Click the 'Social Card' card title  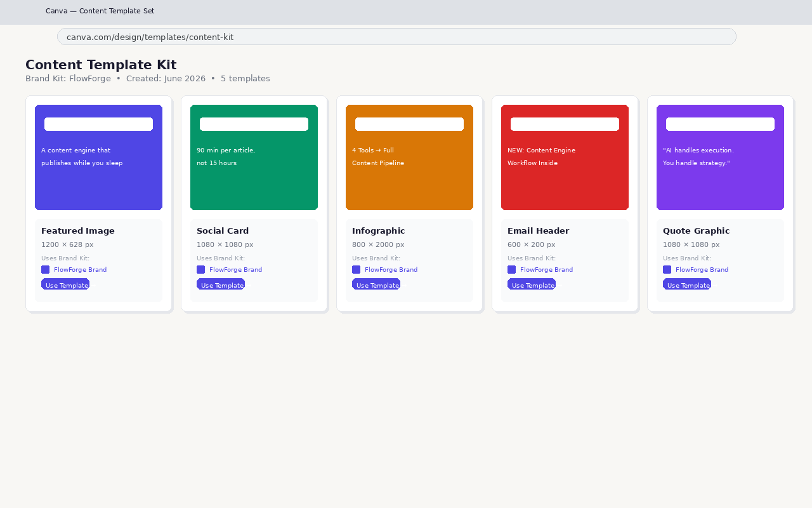tap(223, 231)
